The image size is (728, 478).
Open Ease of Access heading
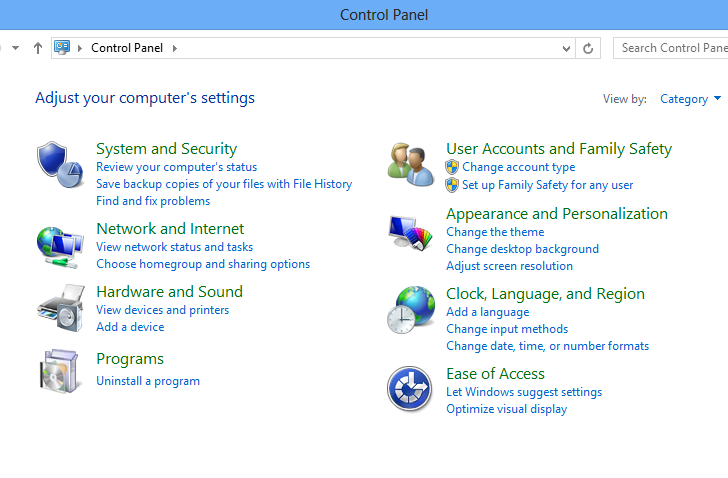pos(495,374)
